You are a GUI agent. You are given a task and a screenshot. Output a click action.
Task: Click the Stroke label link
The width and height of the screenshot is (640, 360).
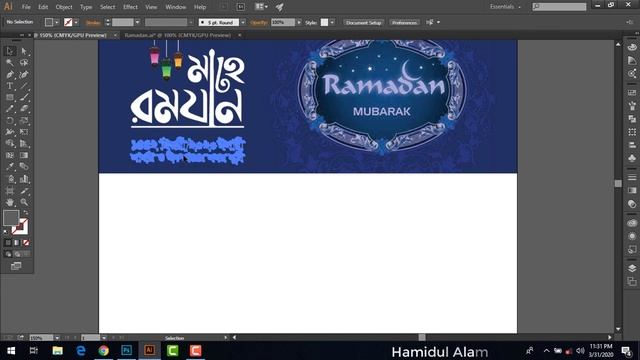(x=93, y=23)
